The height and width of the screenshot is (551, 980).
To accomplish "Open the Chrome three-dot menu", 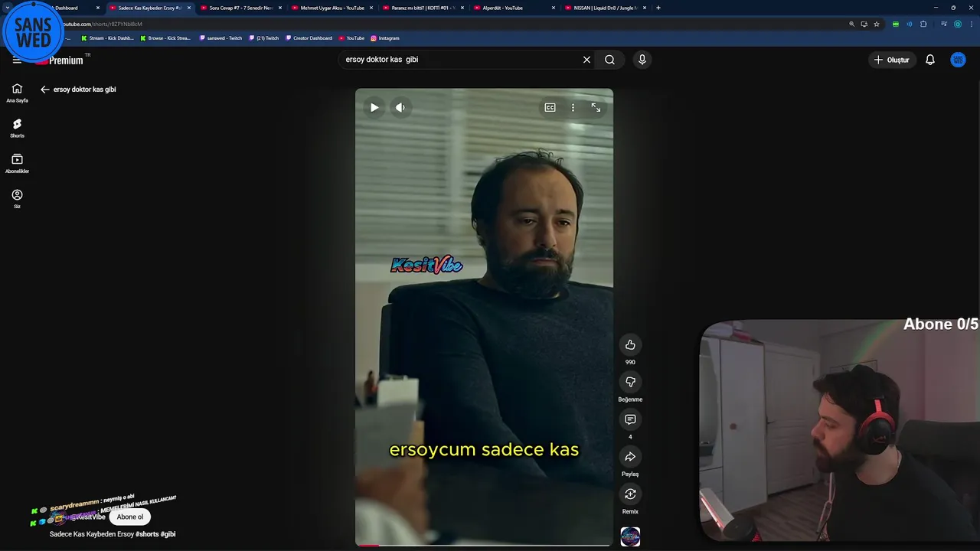I will (970, 24).
